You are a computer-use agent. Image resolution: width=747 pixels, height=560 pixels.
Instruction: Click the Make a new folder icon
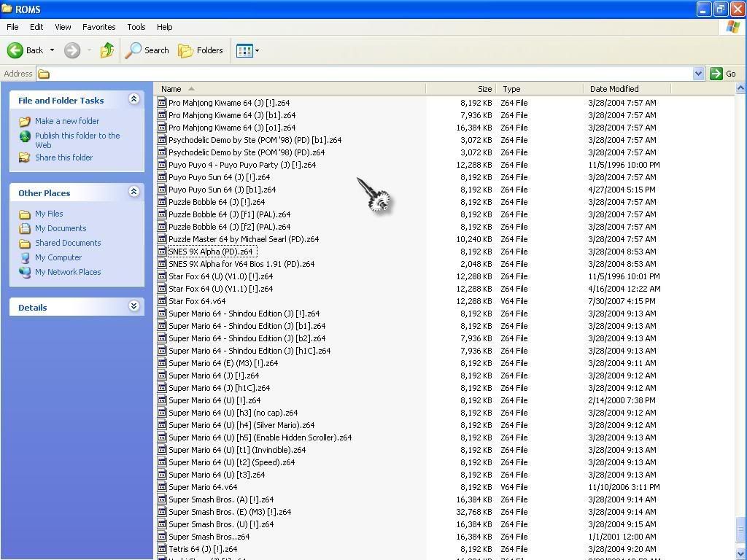tap(25, 122)
